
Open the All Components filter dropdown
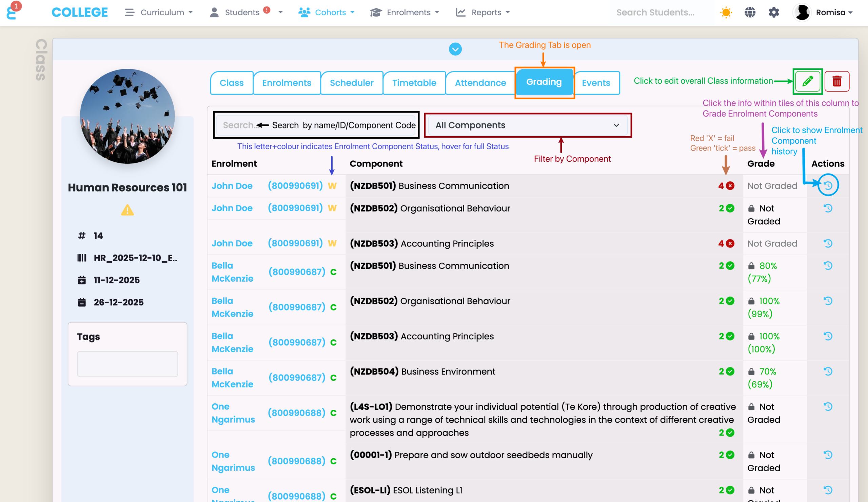[527, 125]
